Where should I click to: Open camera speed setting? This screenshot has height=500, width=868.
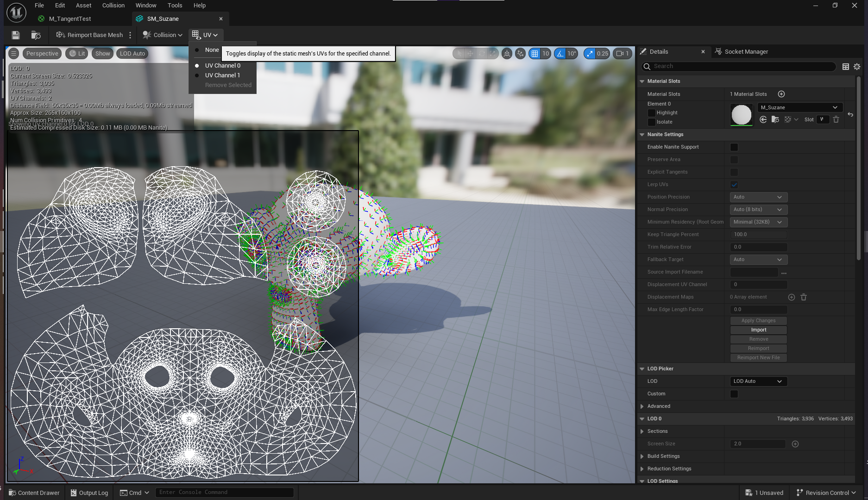click(x=623, y=54)
